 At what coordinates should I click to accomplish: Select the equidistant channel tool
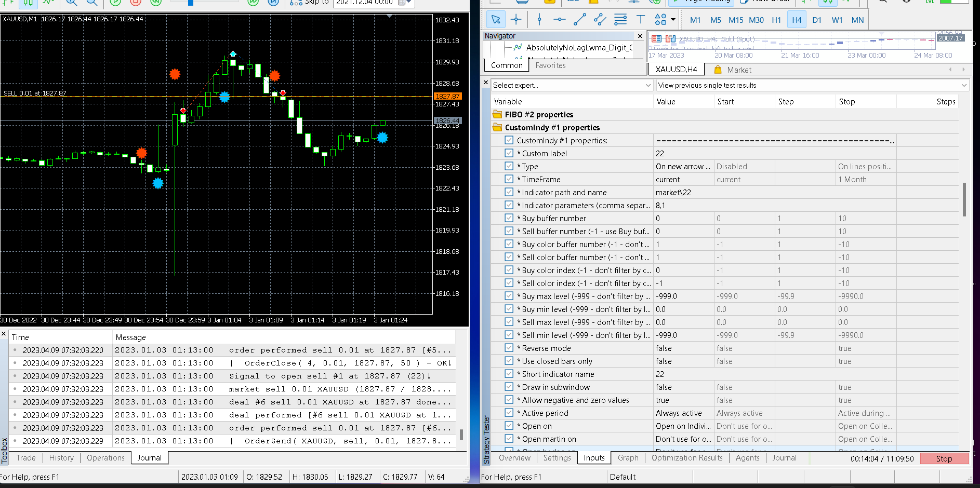coord(600,20)
